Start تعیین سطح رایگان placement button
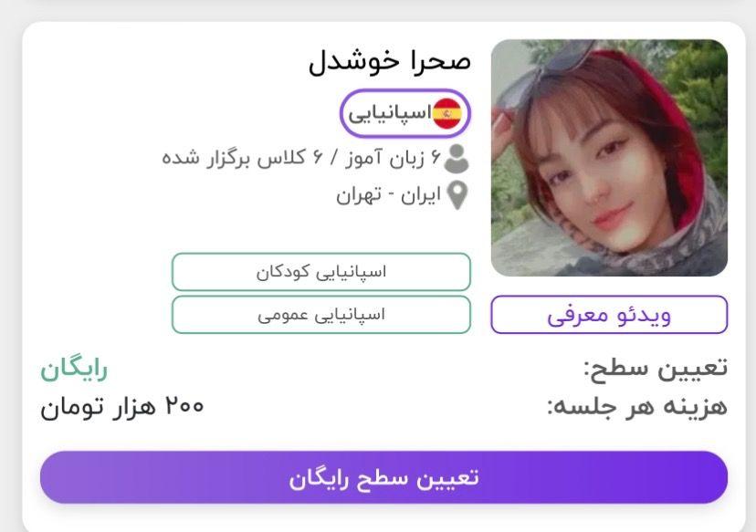756x532 pixels. click(x=383, y=477)
